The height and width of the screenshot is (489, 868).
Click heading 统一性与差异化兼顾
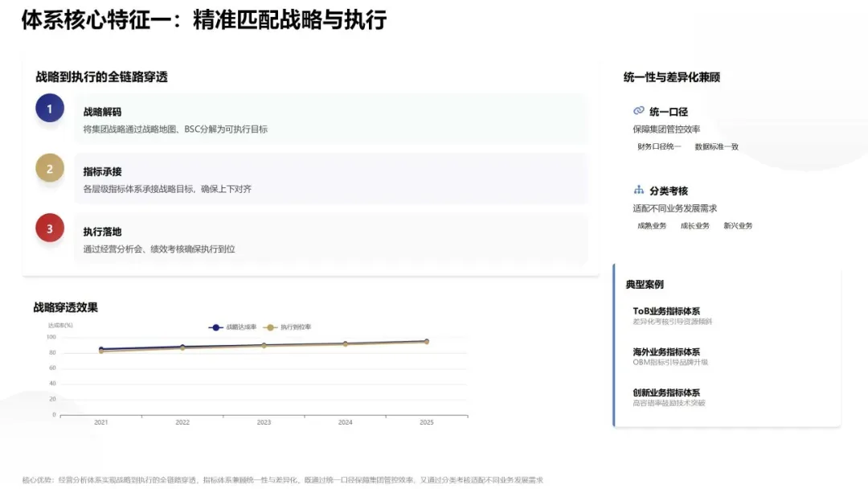point(671,77)
